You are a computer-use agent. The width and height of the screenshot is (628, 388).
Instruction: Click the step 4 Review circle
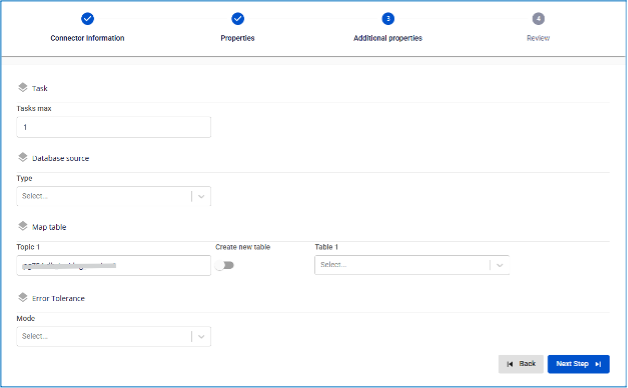click(x=538, y=18)
